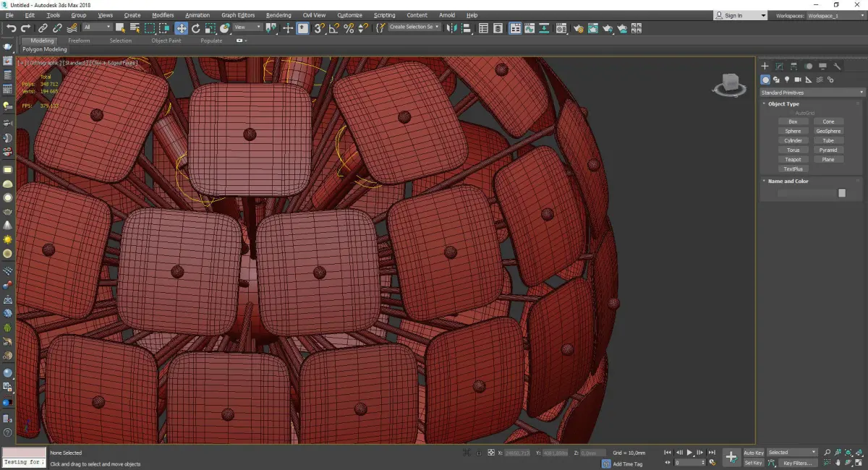Open the Modify panel tab icon
Viewport: 868px width, 470px height.
[779, 67]
